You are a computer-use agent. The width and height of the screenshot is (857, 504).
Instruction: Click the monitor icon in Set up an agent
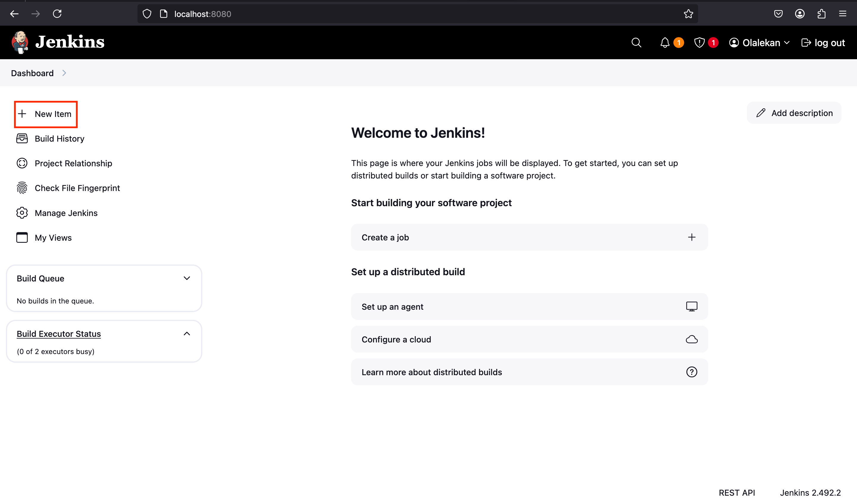[x=692, y=306]
